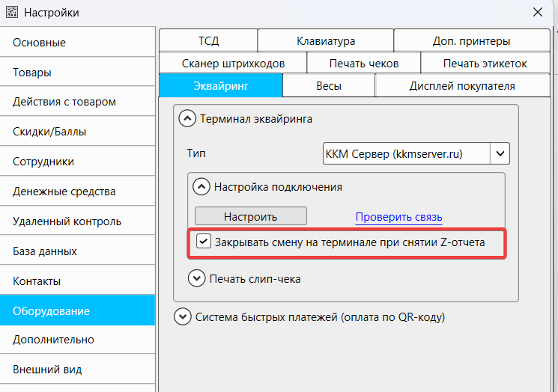Uncheck Закрывать смену на терминале checkbox
This screenshot has height=392, width=558.
pyautogui.click(x=204, y=242)
